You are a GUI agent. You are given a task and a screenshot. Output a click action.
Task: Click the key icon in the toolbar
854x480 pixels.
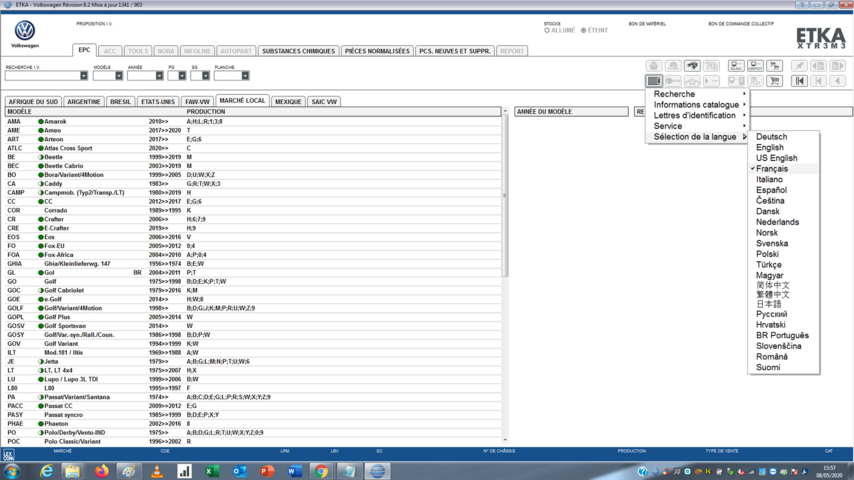tap(673, 81)
